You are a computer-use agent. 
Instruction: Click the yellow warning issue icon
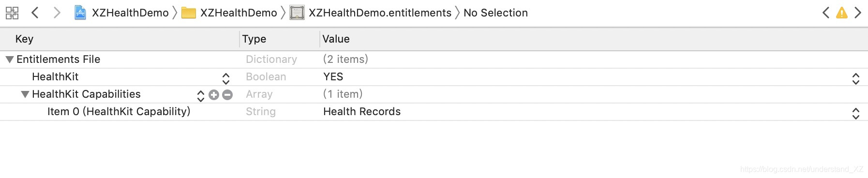(842, 13)
